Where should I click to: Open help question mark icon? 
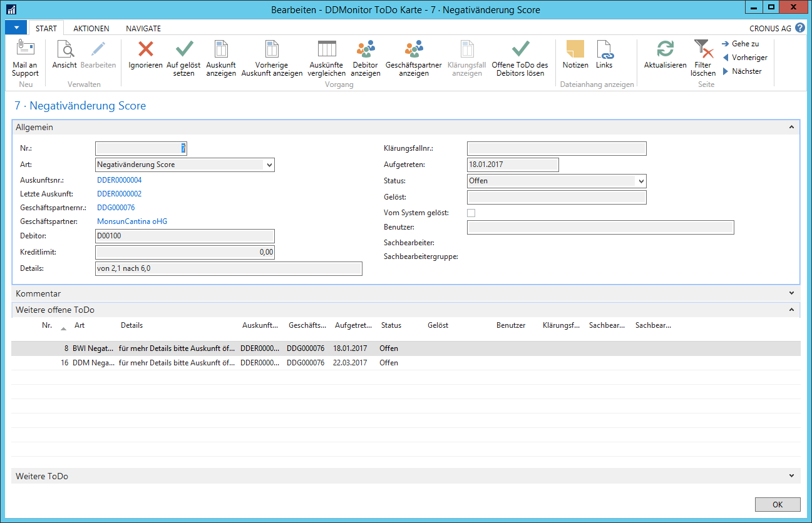[x=800, y=28]
